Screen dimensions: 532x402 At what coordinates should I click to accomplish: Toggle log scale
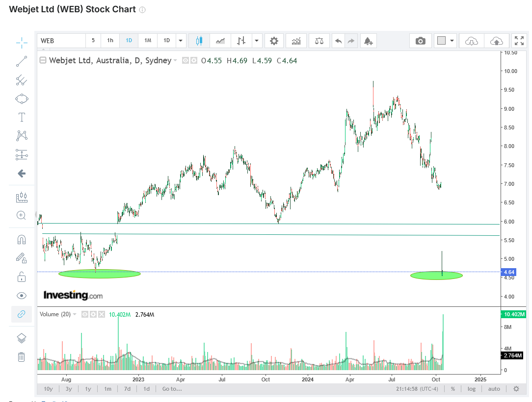(x=472, y=389)
